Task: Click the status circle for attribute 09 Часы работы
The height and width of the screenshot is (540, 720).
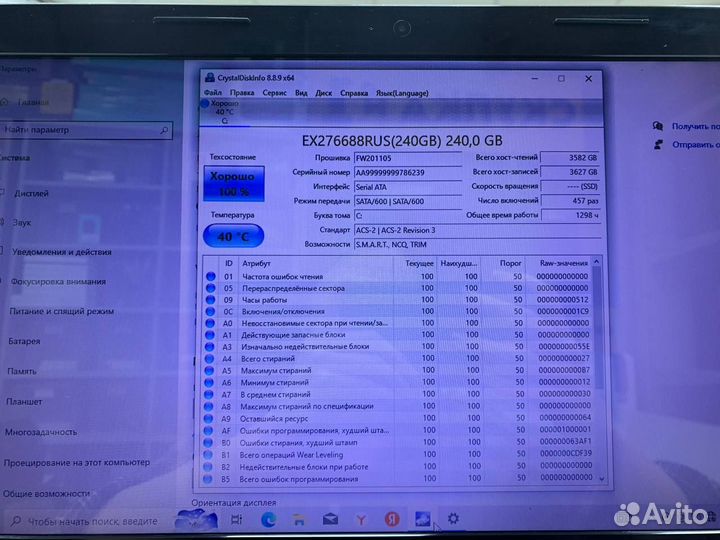Action: [210, 299]
